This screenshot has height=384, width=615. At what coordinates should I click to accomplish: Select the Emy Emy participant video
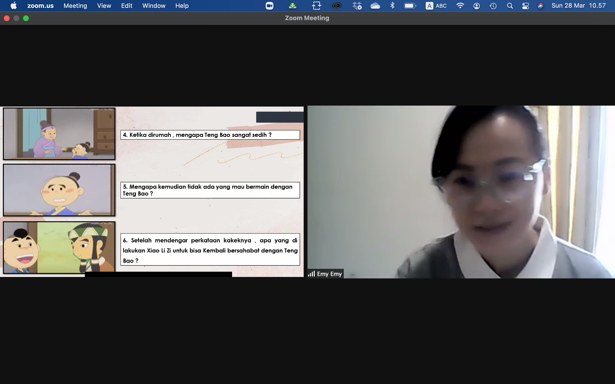[x=461, y=192]
